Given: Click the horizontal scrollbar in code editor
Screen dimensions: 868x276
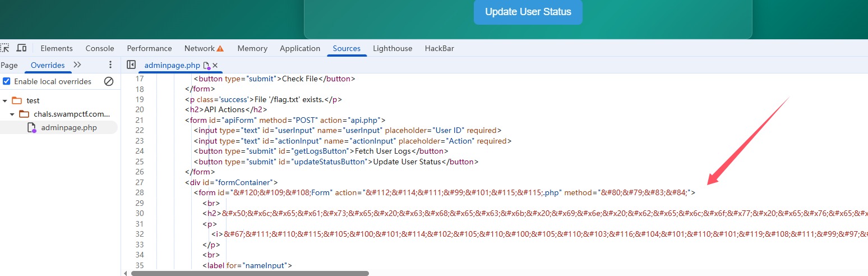Looking at the screenshot, I should pos(250,273).
